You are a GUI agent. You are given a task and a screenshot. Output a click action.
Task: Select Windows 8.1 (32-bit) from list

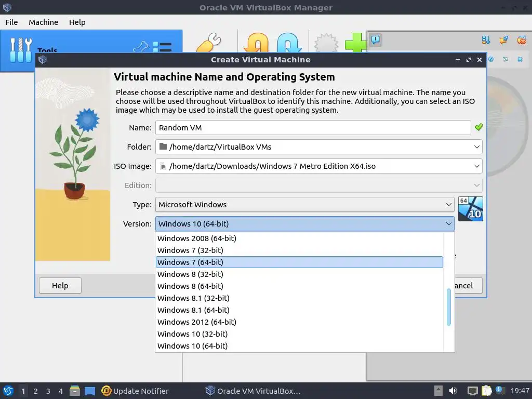click(x=299, y=298)
